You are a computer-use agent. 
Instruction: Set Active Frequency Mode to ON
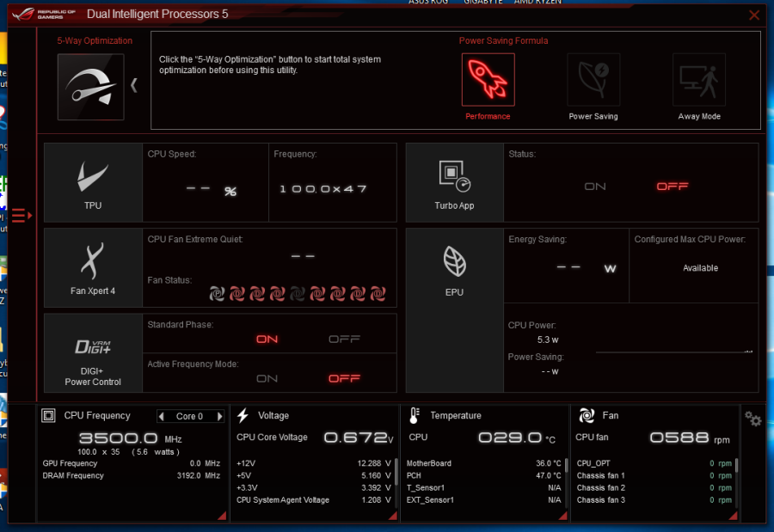click(x=267, y=378)
